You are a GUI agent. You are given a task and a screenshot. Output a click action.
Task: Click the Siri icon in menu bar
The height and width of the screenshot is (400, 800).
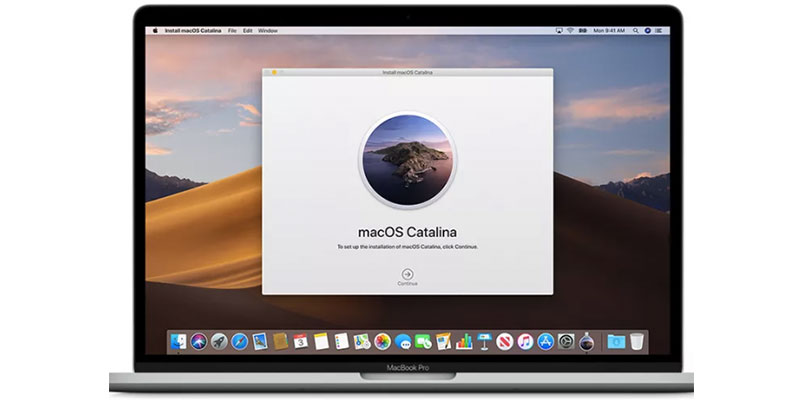647,31
